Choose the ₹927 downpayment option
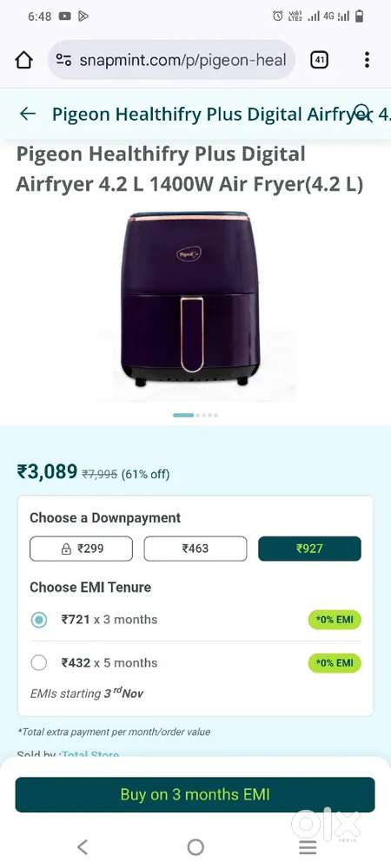The width and height of the screenshot is (391, 868). tap(309, 549)
